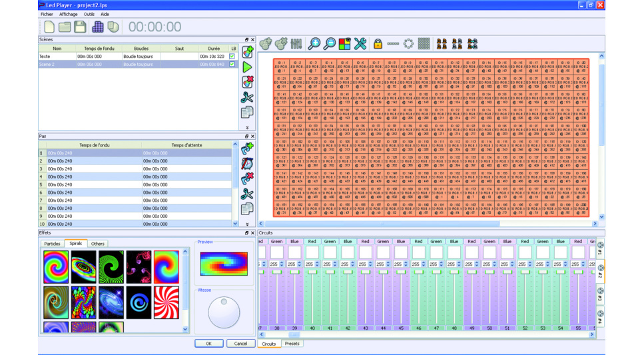This screenshot has height=355, width=644.
Task: Cut the selected step with scissors
Action: [247, 194]
